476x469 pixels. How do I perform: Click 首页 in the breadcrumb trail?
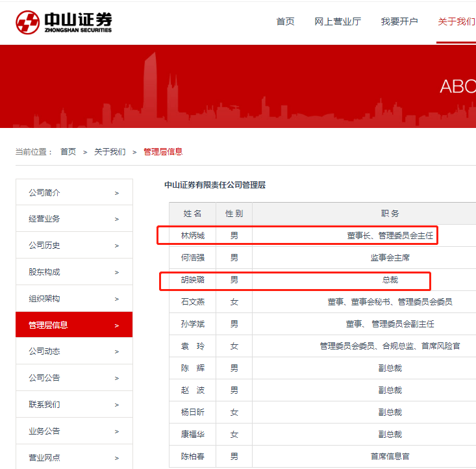pos(68,151)
